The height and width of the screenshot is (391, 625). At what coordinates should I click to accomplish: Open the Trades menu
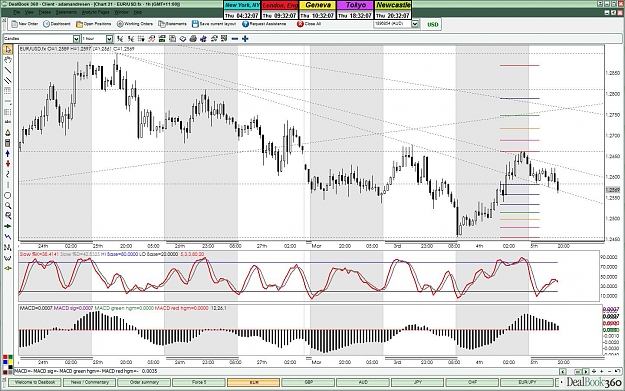coord(44,12)
